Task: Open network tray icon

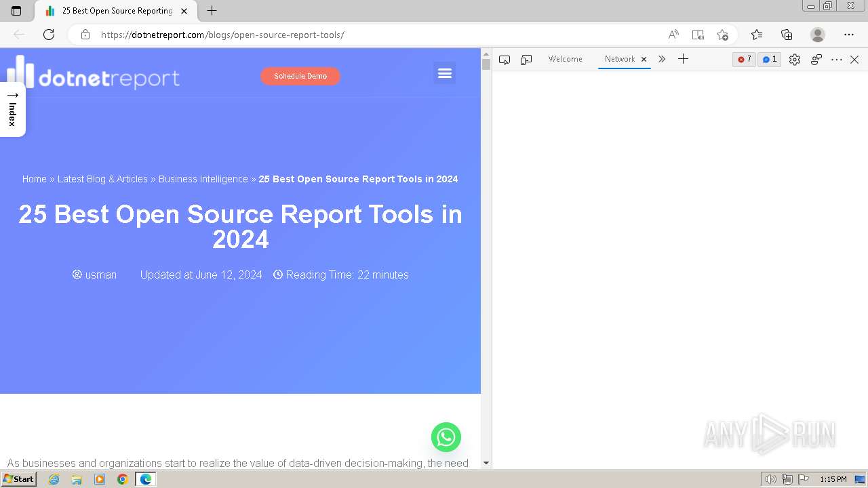Action: 787,479
